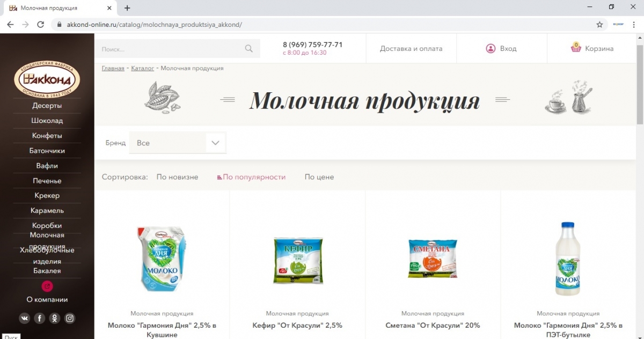Click the phone number 8 (969) 759-77-71
This screenshot has width=644, height=339.
point(313,45)
